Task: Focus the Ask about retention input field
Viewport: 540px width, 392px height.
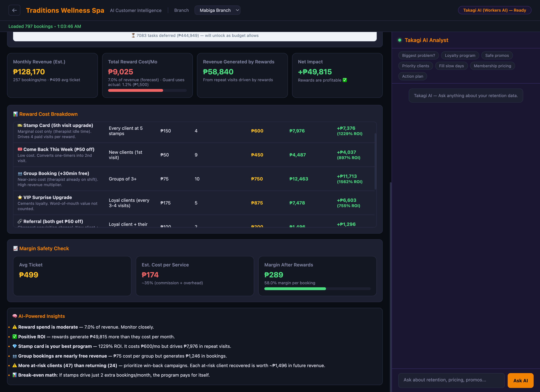Action: pyautogui.click(x=451, y=380)
